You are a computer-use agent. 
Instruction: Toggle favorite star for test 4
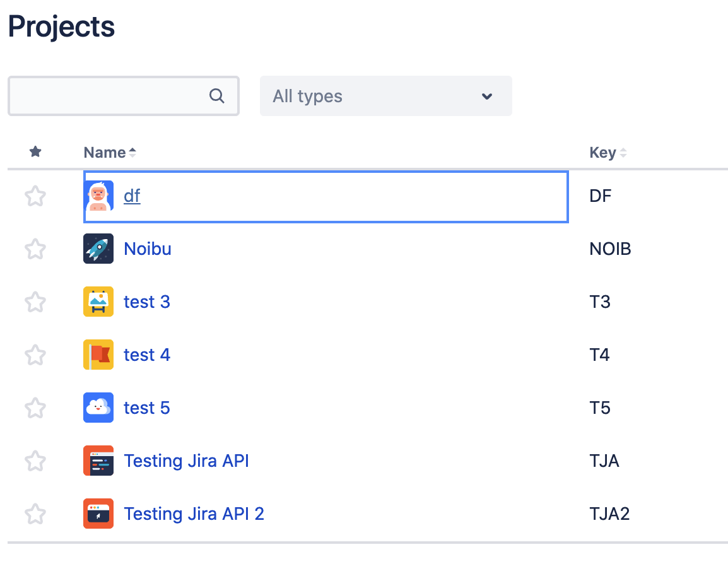35,356
